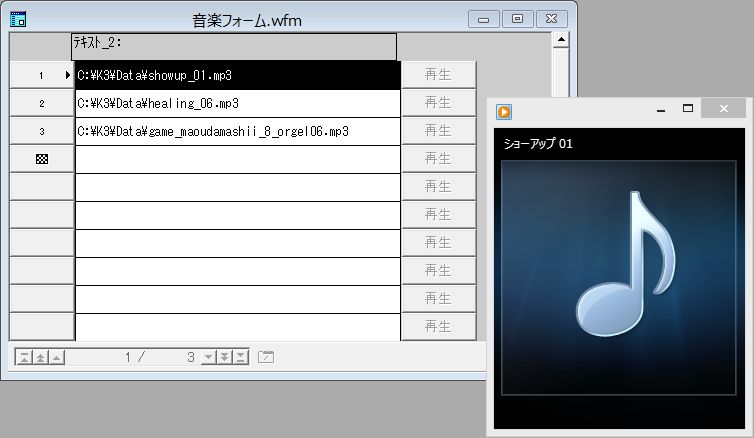Go forward one page of records
The image size is (754, 438).
pos(225,357)
